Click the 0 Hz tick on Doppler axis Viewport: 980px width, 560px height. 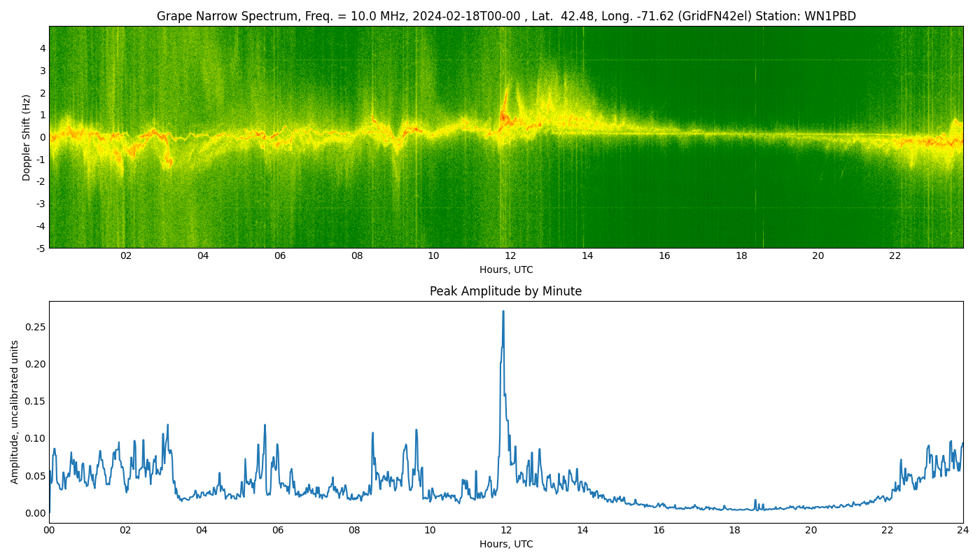coord(43,137)
